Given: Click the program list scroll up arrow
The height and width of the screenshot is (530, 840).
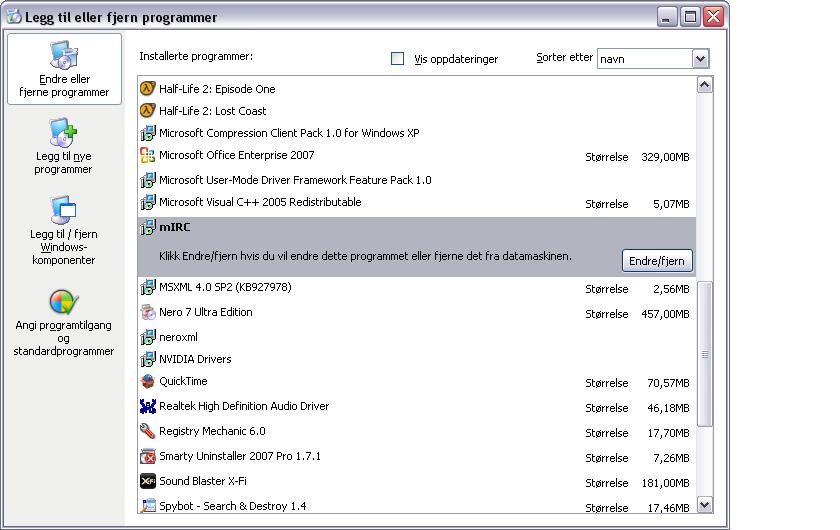Looking at the screenshot, I should [x=704, y=85].
